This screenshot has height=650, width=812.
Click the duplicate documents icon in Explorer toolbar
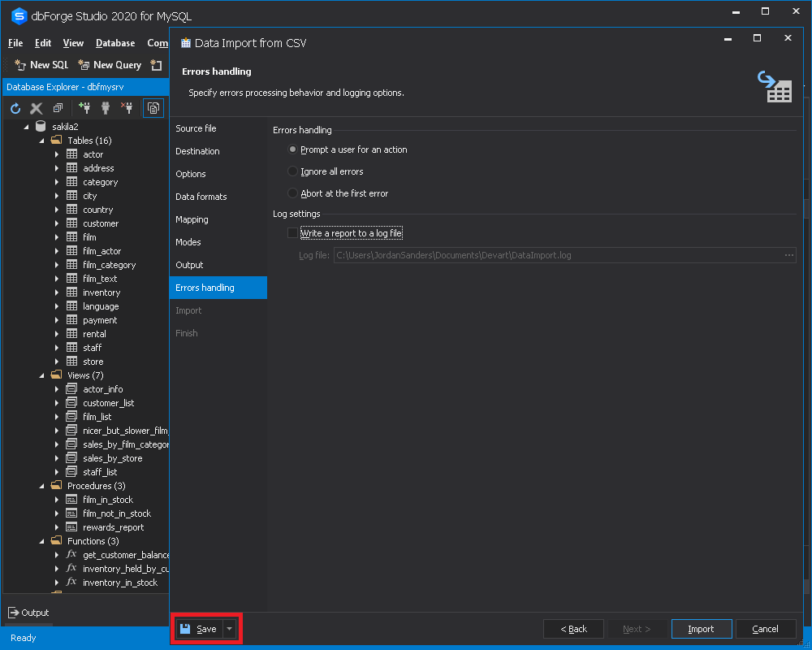[x=57, y=107]
